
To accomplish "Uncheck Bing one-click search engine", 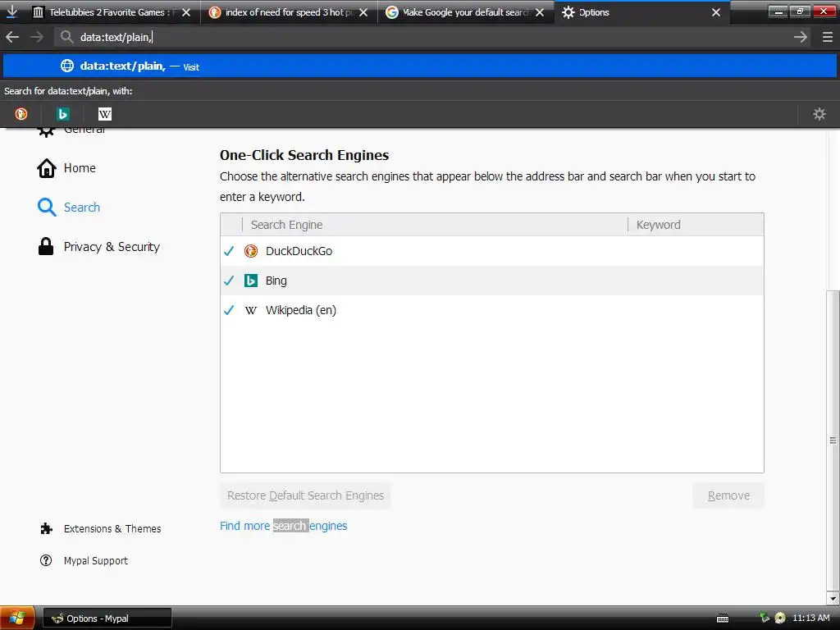I will tap(229, 281).
